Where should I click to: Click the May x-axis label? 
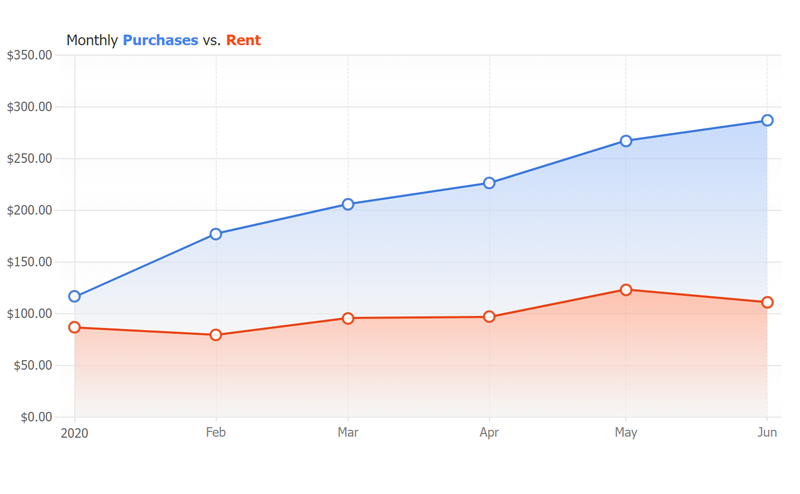pyautogui.click(x=626, y=433)
